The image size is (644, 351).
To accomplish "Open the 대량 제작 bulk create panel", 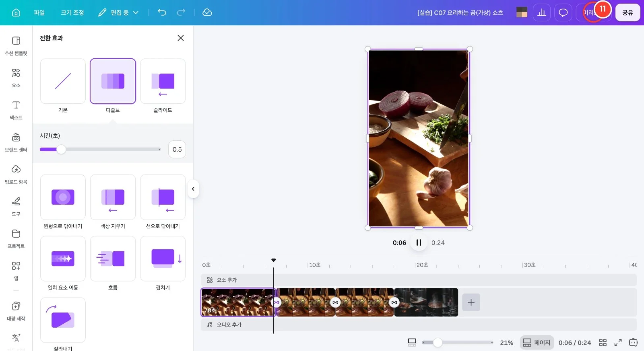I will (x=16, y=311).
